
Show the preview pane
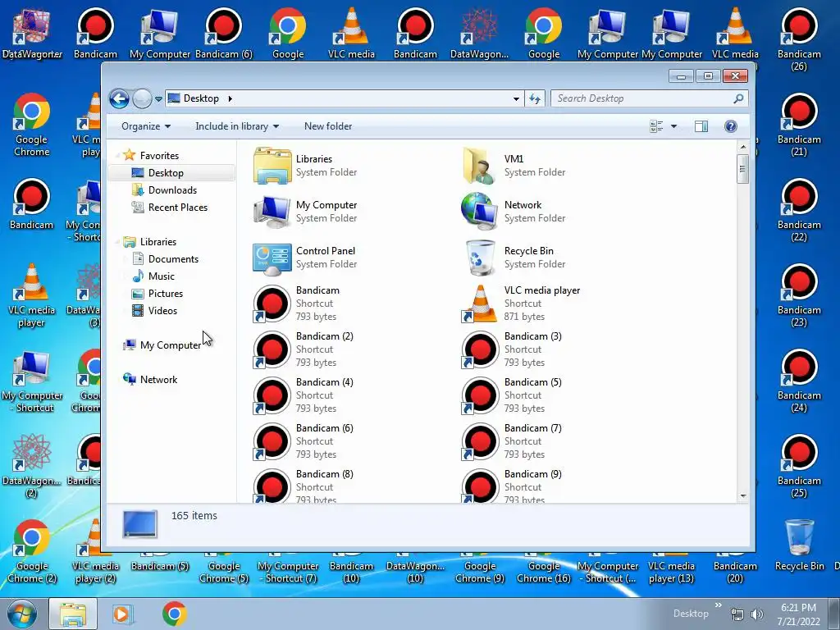coord(701,126)
